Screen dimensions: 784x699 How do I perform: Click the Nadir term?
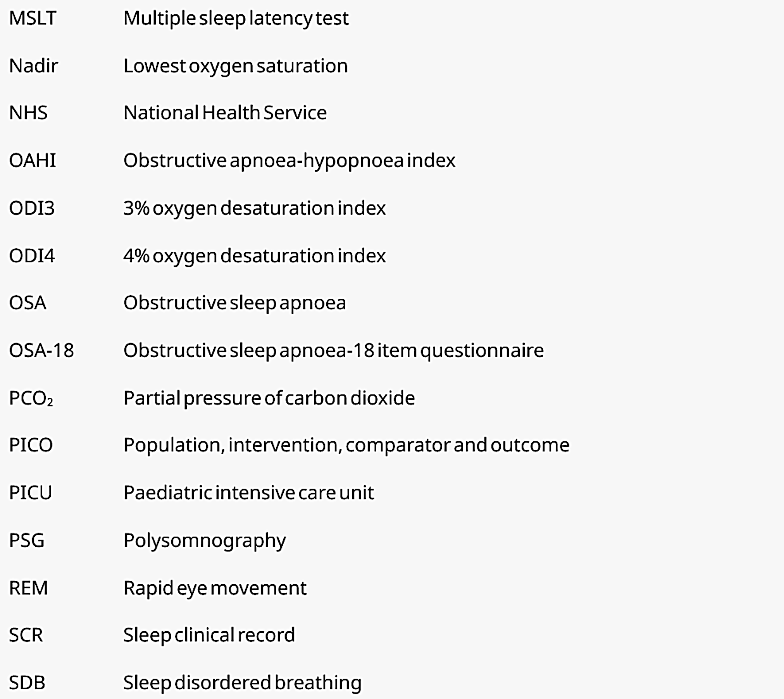(x=33, y=66)
